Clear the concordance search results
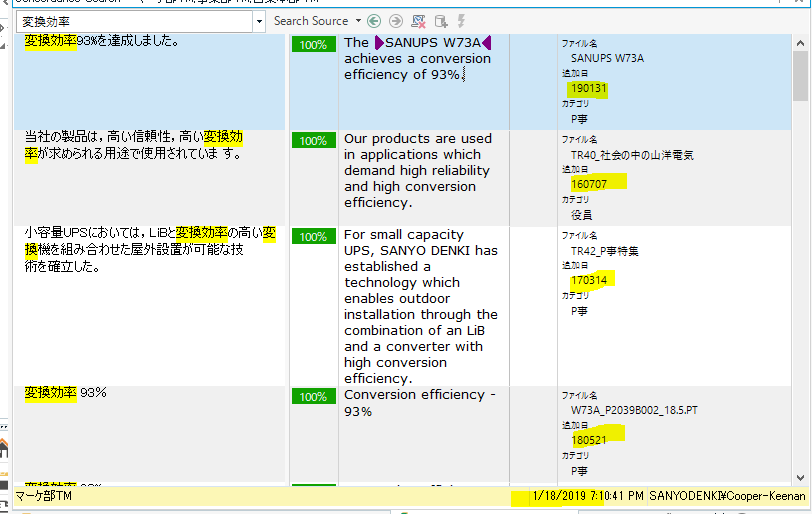812x514 pixels. [418, 21]
